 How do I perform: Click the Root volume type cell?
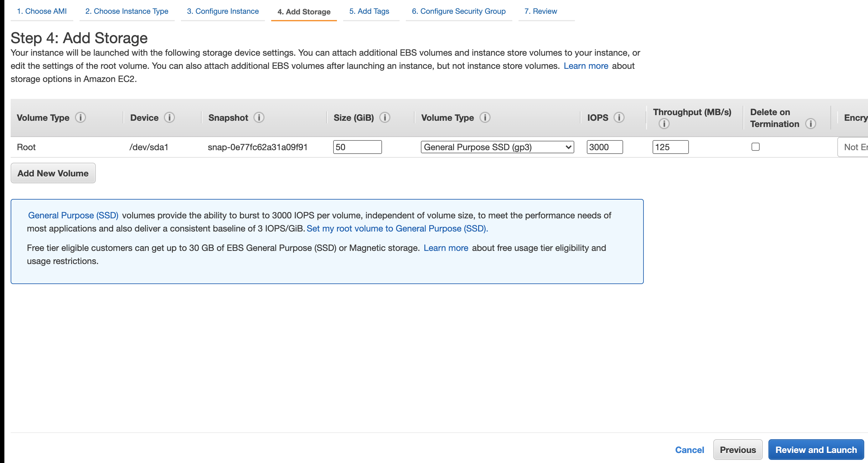point(26,147)
